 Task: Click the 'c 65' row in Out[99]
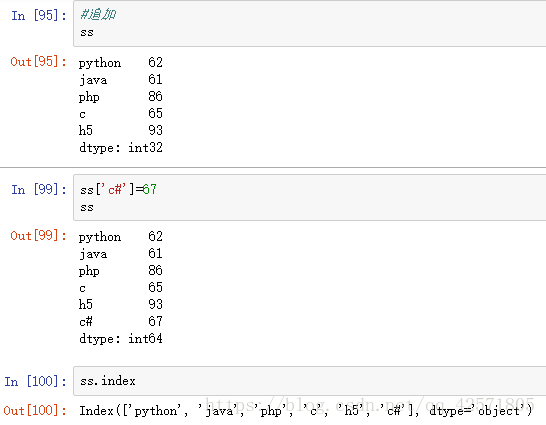pos(120,288)
